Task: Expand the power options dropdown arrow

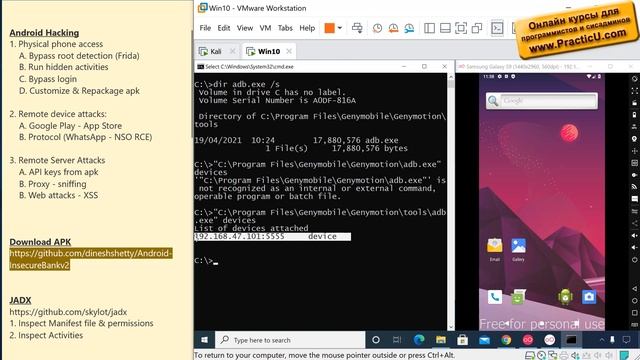Action: [340, 28]
